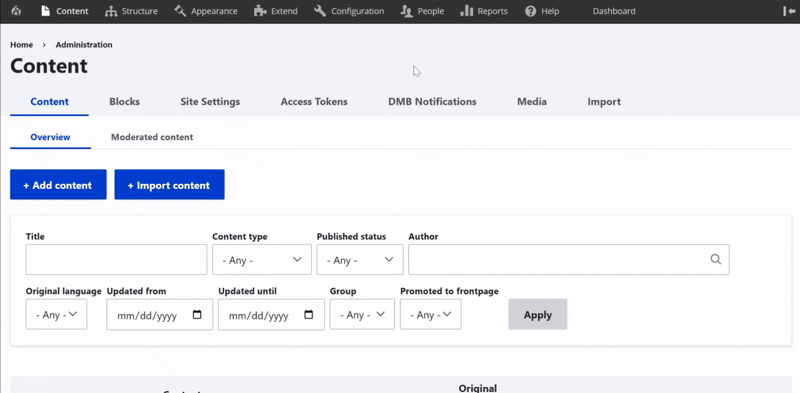
Task: Click the Apply filter button
Action: click(x=538, y=314)
